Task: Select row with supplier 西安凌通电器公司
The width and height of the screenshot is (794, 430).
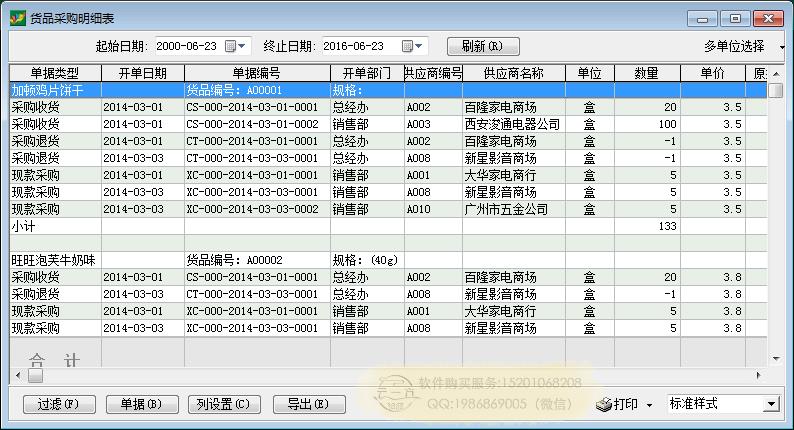Action: point(511,124)
